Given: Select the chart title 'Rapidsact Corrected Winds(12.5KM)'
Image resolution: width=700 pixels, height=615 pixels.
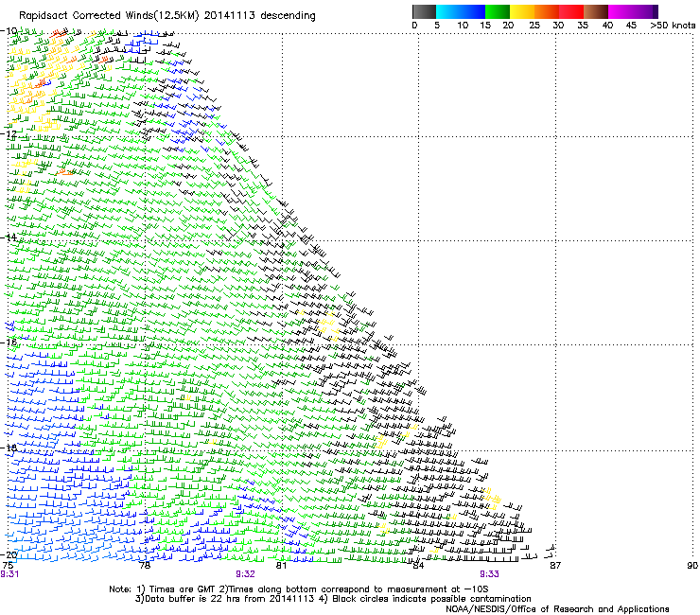Looking at the screenshot, I should pyautogui.click(x=109, y=16).
